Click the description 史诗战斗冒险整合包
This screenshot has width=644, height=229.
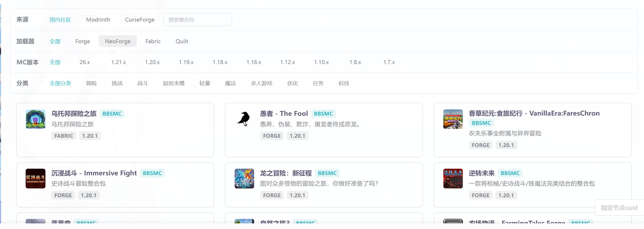click(x=79, y=184)
